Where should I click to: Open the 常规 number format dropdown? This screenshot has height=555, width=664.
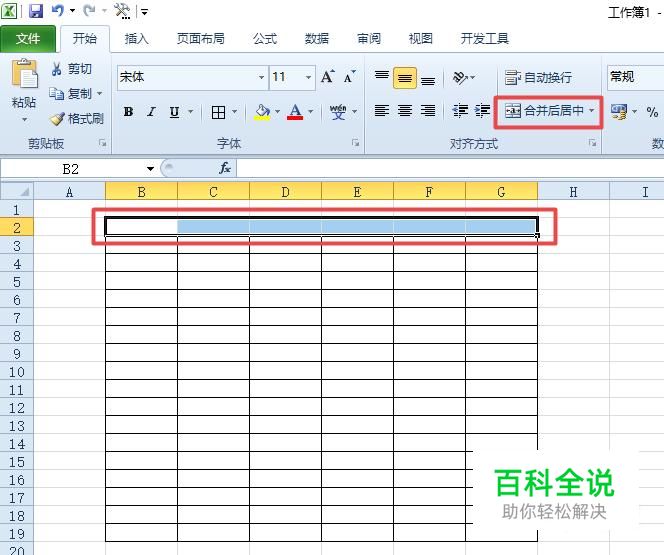[x=635, y=77]
